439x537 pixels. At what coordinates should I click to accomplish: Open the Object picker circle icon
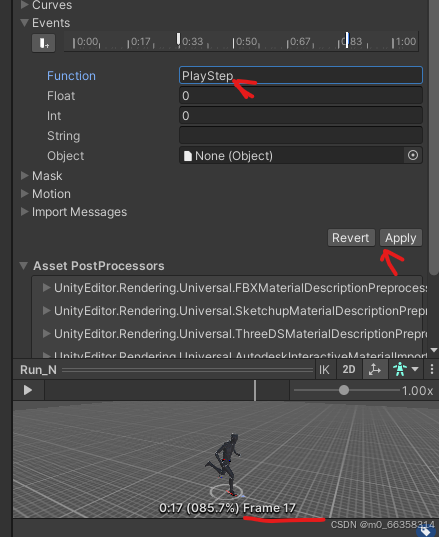pos(413,155)
